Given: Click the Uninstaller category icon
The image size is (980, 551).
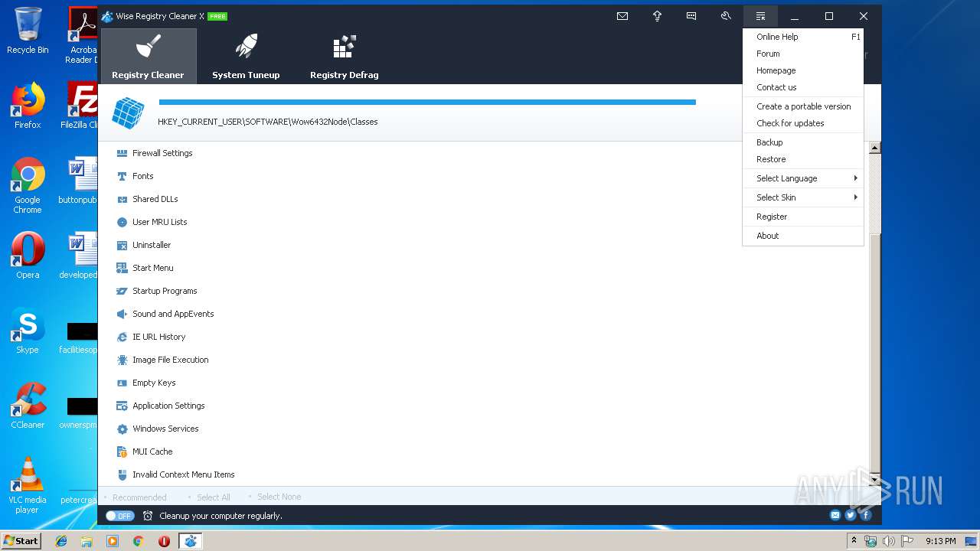Looking at the screenshot, I should 122,245.
